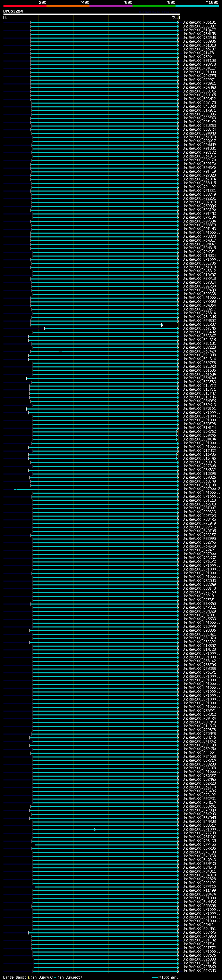The width and height of the screenshot is (222, 980).
Task: Select hit UniRef100_Q8LRU7
Action: tap(199, 324)
